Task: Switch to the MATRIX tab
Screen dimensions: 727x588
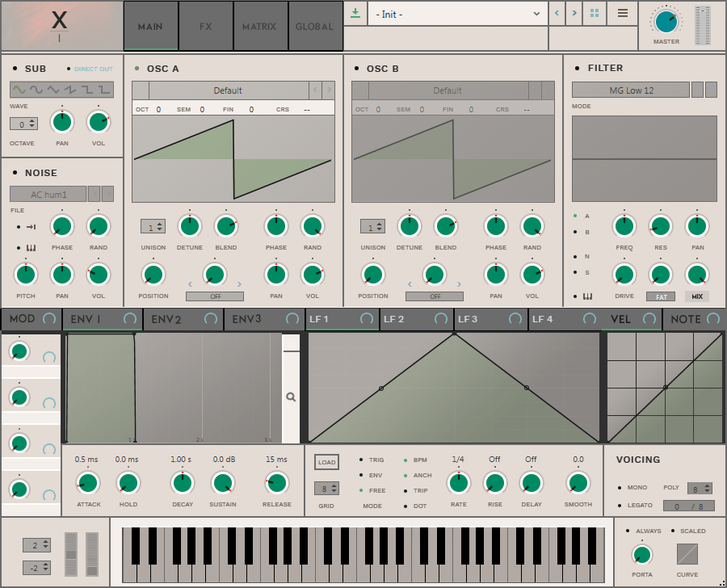Action: pyautogui.click(x=259, y=25)
